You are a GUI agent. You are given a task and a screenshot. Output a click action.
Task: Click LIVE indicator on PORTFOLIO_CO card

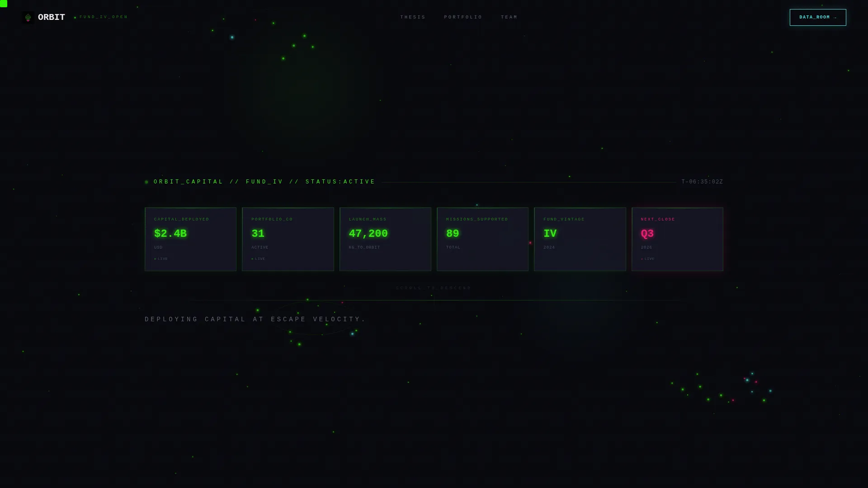(258, 259)
